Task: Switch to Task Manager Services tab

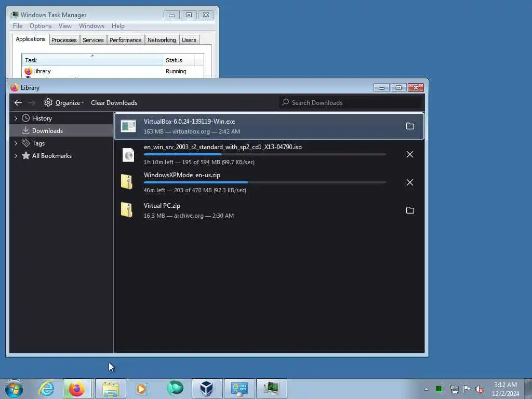Action: pyautogui.click(x=93, y=40)
